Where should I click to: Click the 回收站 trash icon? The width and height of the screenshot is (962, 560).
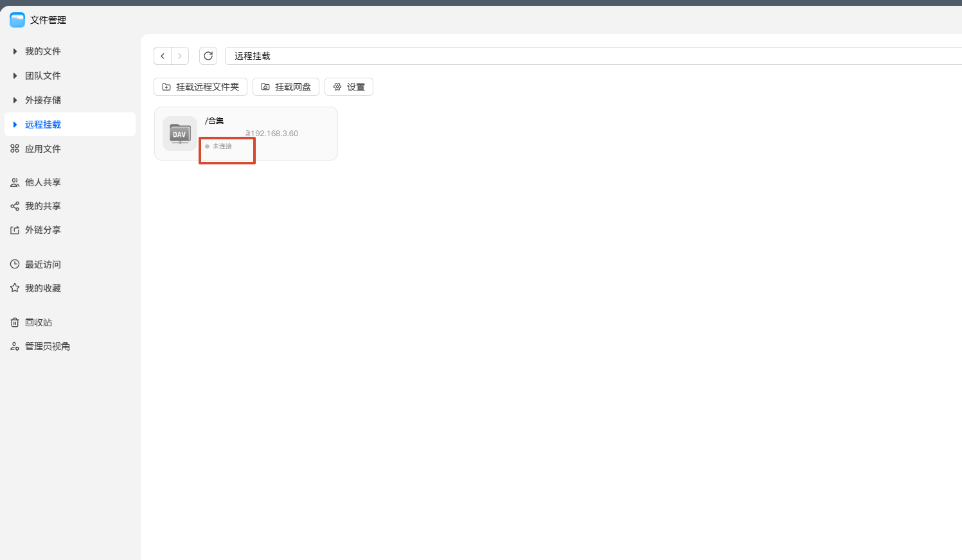coord(15,322)
